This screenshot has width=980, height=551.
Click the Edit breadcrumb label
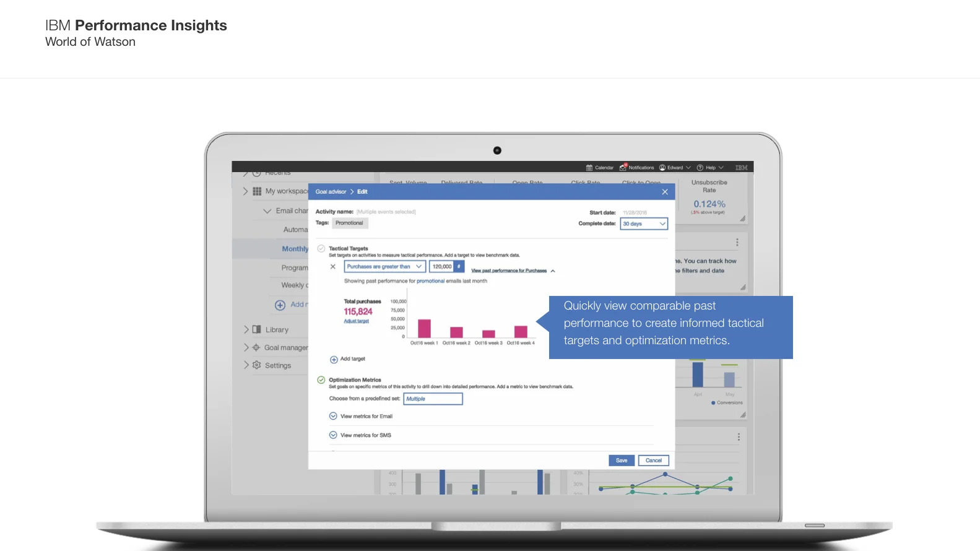tap(362, 192)
